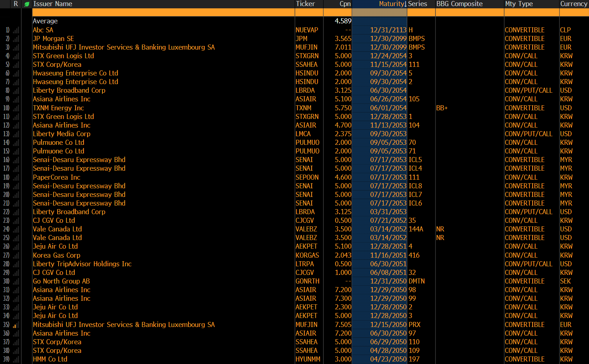Click row number 20

(x=6, y=195)
